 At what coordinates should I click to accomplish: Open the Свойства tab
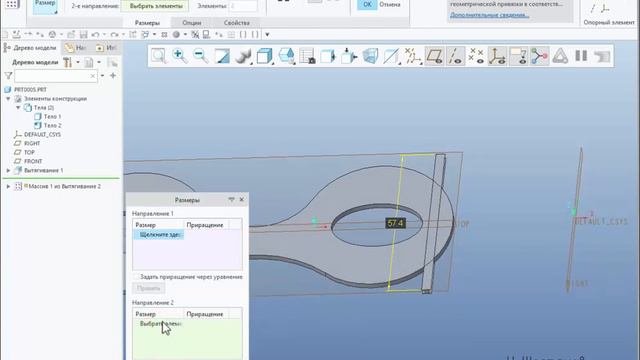pos(237,23)
